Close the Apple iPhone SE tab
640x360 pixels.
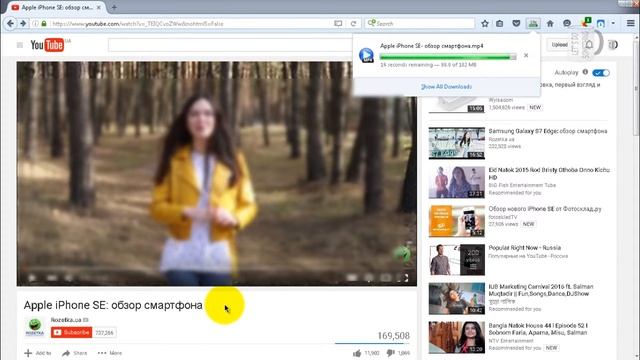[x=99, y=7]
